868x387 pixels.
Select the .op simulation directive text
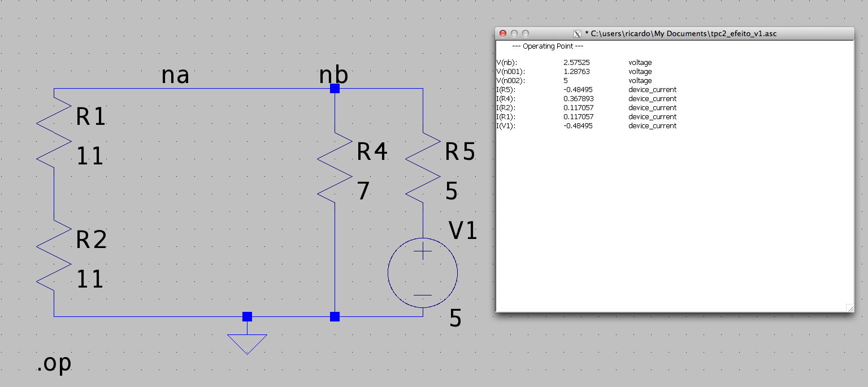[54, 364]
